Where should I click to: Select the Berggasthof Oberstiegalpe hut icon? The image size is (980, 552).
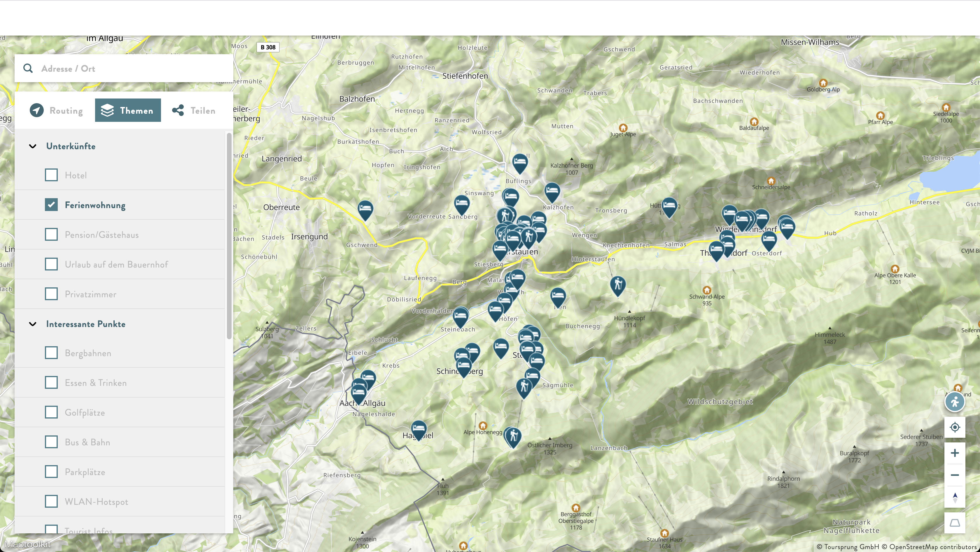575,508
